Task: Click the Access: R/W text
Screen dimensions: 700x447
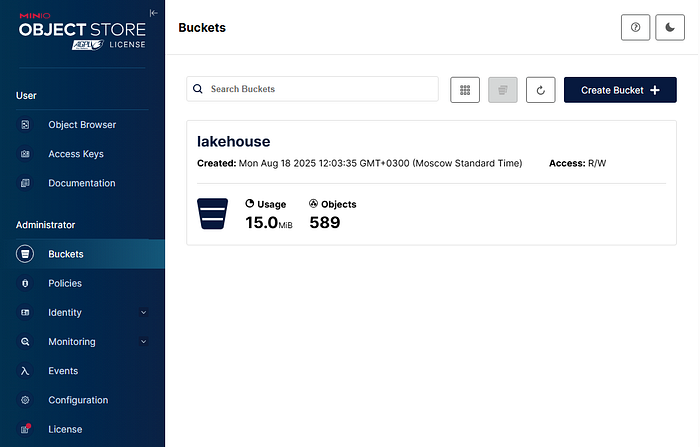Action: [577, 163]
